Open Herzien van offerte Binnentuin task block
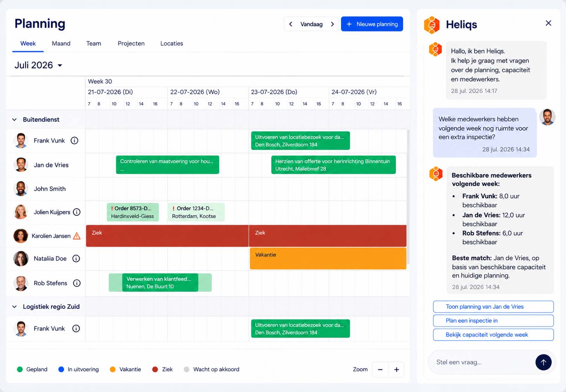Viewport: 566px width, 392px height. [x=334, y=165]
